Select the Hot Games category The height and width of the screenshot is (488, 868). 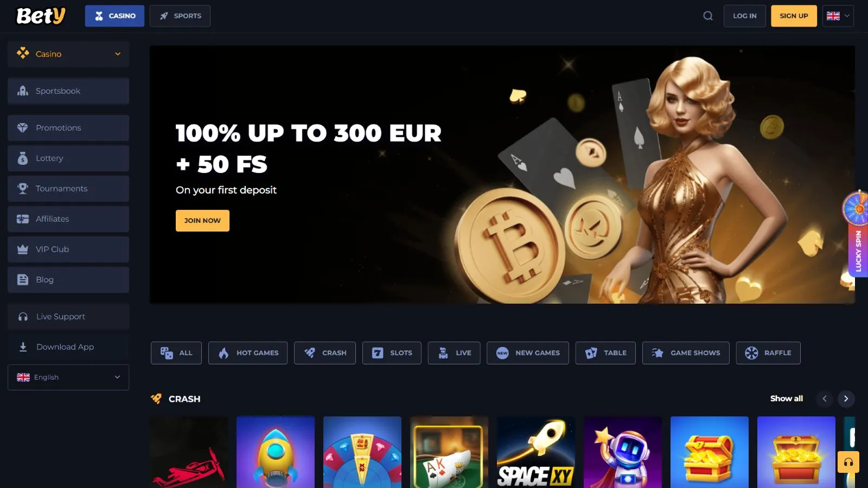click(248, 353)
